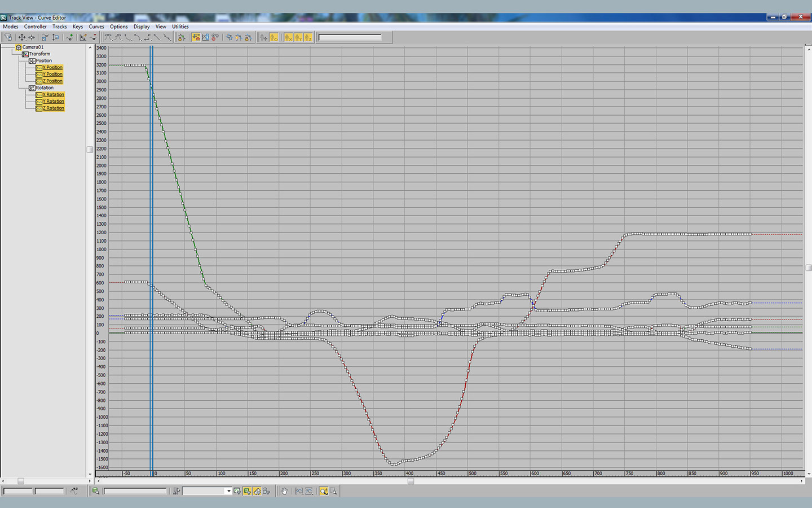Select the Y Position track
The height and width of the screenshot is (508, 812).
tap(52, 75)
